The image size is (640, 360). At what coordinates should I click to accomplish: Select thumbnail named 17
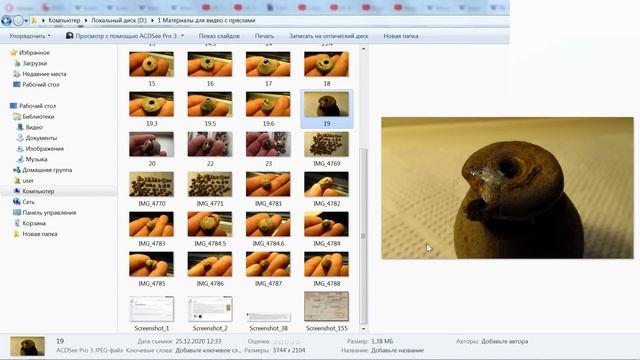coord(268,64)
